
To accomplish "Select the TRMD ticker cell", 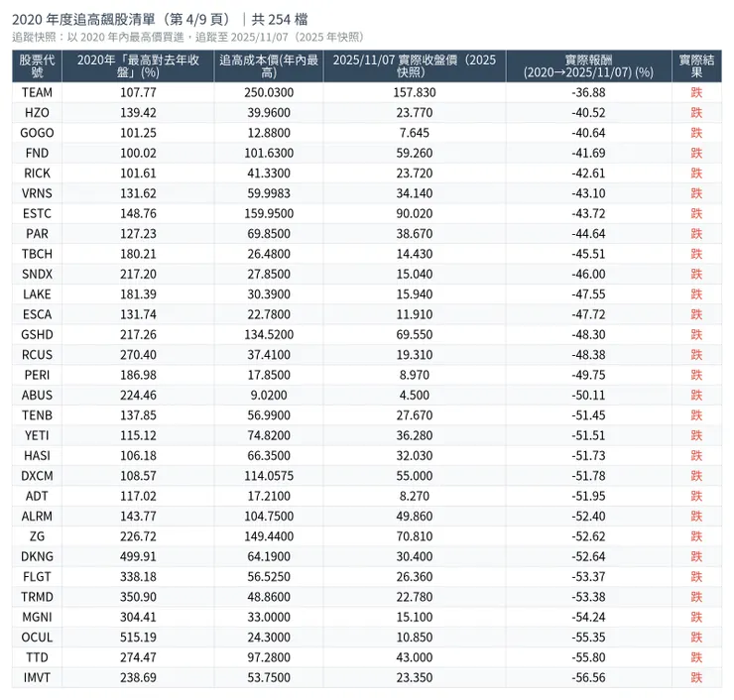I will pyautogui.click(x=37, y=597).
